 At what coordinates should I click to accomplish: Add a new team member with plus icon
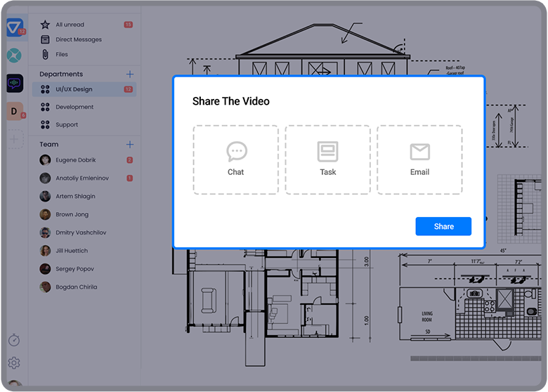pos(129,144)
